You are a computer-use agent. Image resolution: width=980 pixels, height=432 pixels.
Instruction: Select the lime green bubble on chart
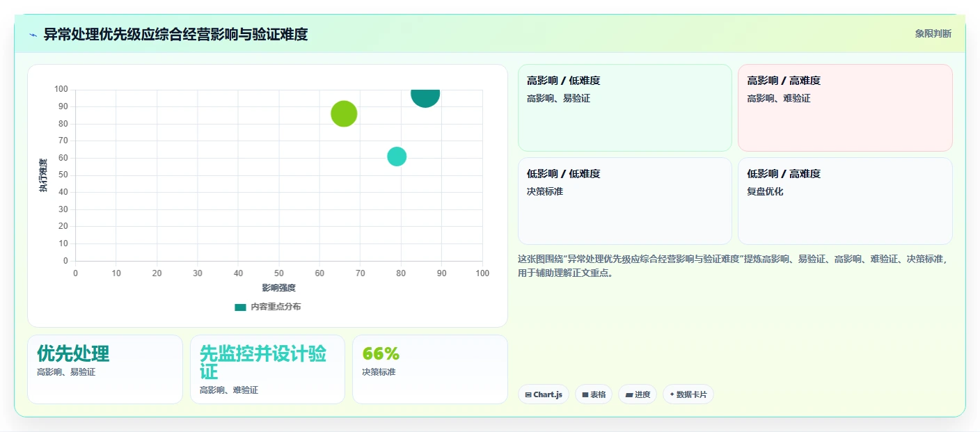tap(344, 113)
